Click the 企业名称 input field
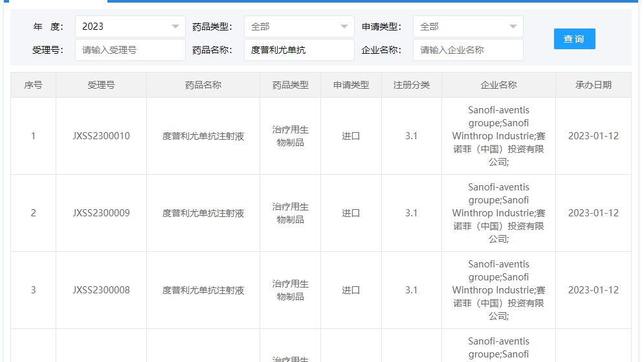The image size is (644, 362). [x=468, y=50]
